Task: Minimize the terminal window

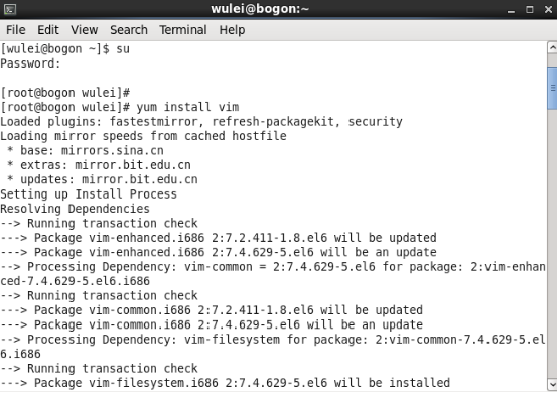Action: [511, 10]
